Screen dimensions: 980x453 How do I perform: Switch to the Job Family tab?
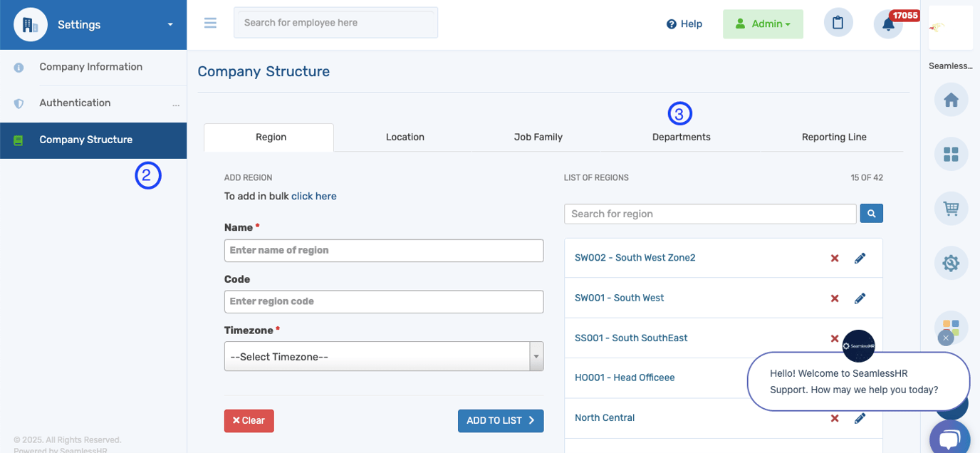click(x=538, y=137)
